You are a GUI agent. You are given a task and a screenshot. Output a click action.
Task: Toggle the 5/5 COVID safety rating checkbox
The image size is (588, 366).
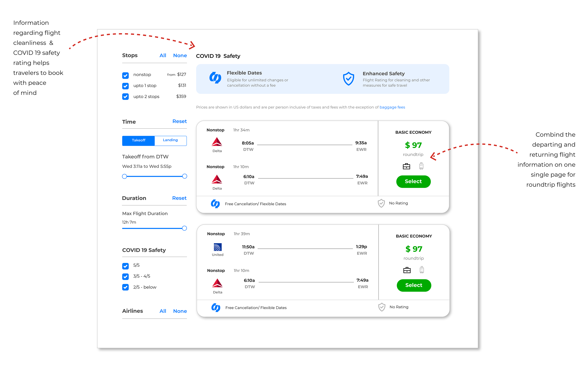pyautogui.click(x=125, y=266)
